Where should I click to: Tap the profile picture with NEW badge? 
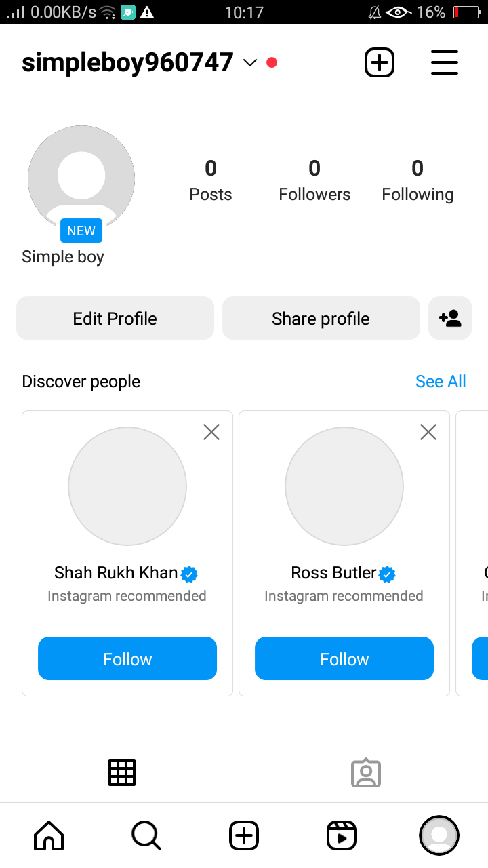pos(81,179)
